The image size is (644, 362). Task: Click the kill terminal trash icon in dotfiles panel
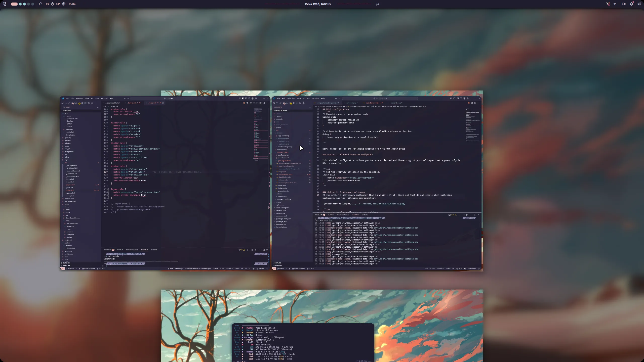coord(256,250)
